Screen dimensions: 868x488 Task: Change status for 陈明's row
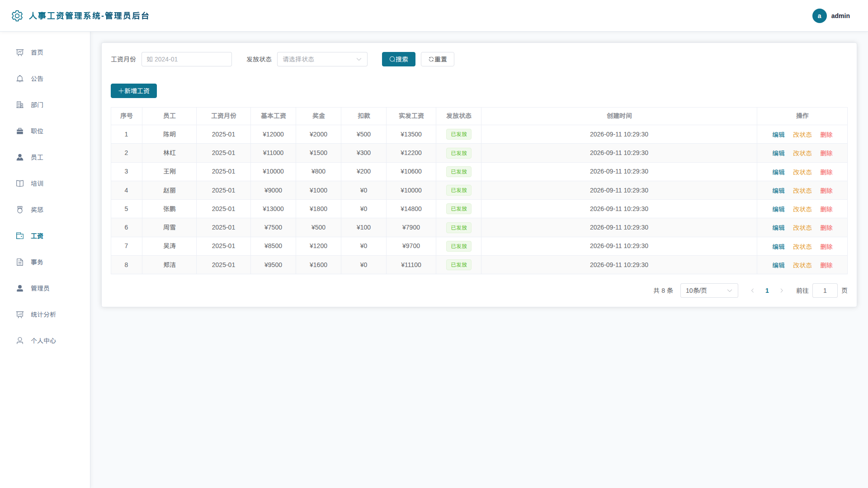pos(802,135)
